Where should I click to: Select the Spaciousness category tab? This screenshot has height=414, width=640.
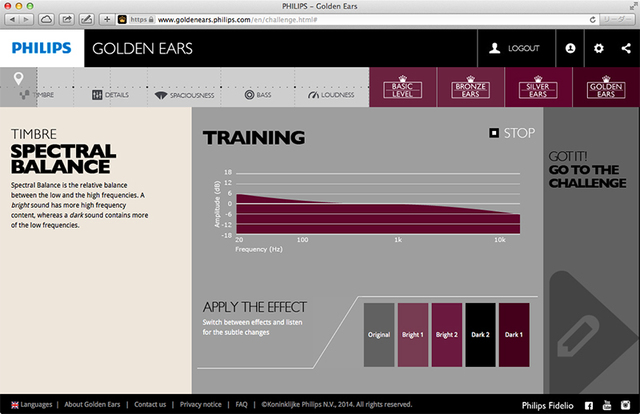point(184,95)
